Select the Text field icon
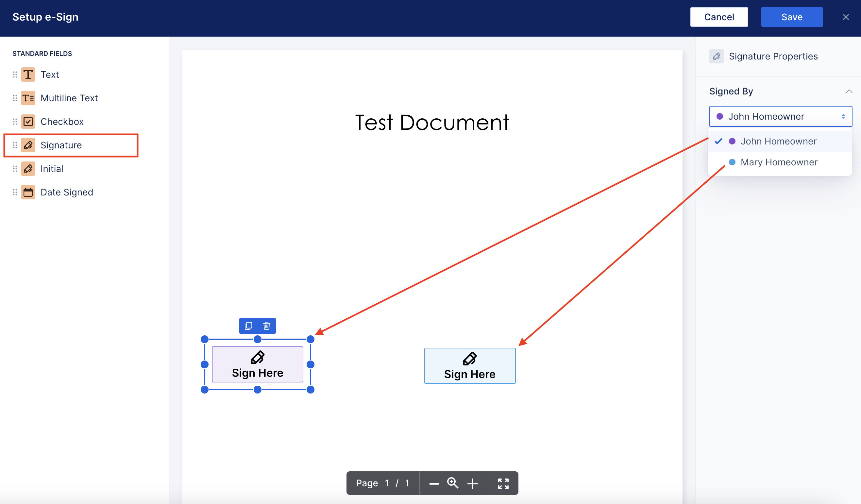This screenshot has width=861, height=504. [x=28, y=75]
